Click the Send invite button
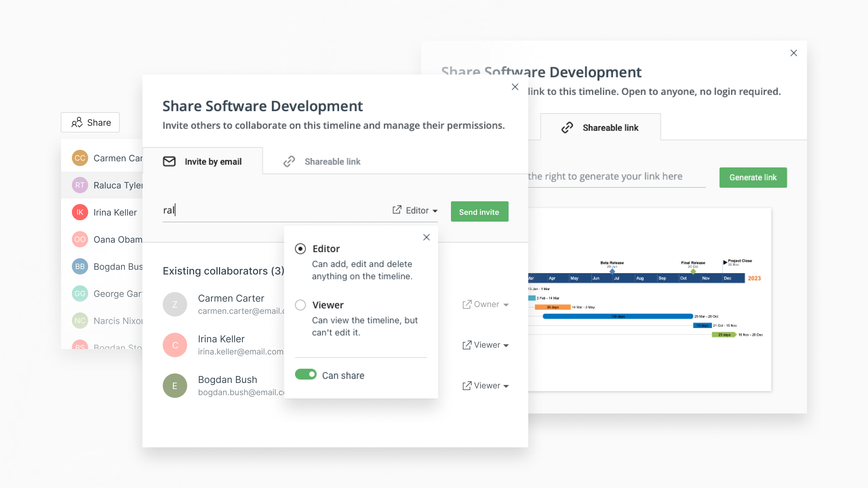868x488 pixels. pyautogui.click(x=479, y=211)
